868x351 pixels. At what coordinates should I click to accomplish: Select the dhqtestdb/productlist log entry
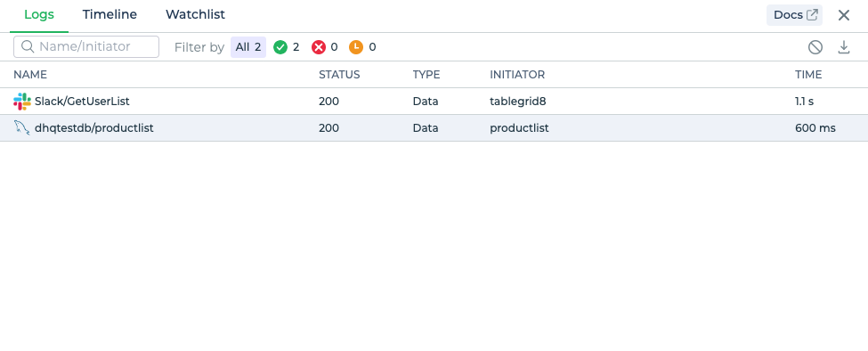click(434, 128)
